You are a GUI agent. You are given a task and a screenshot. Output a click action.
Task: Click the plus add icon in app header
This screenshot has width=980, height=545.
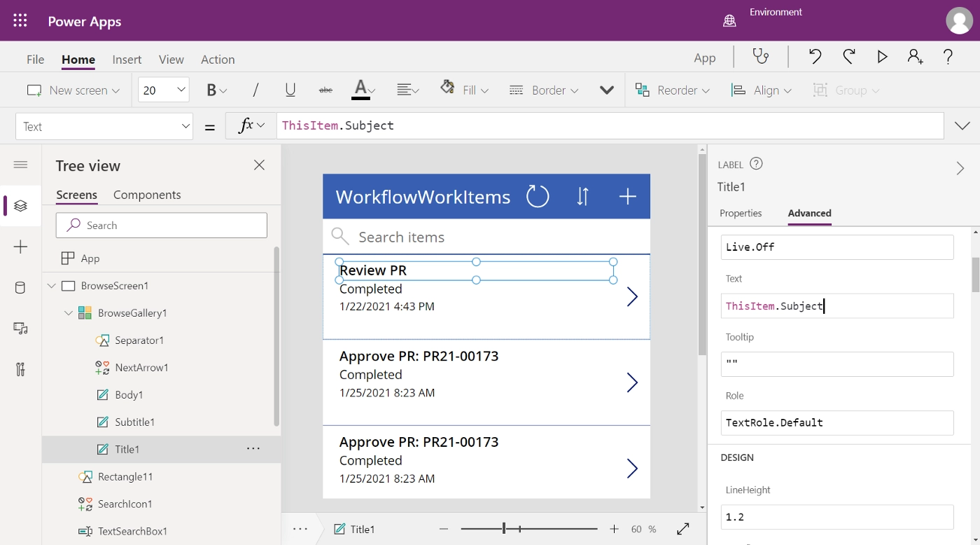[628, 197]
